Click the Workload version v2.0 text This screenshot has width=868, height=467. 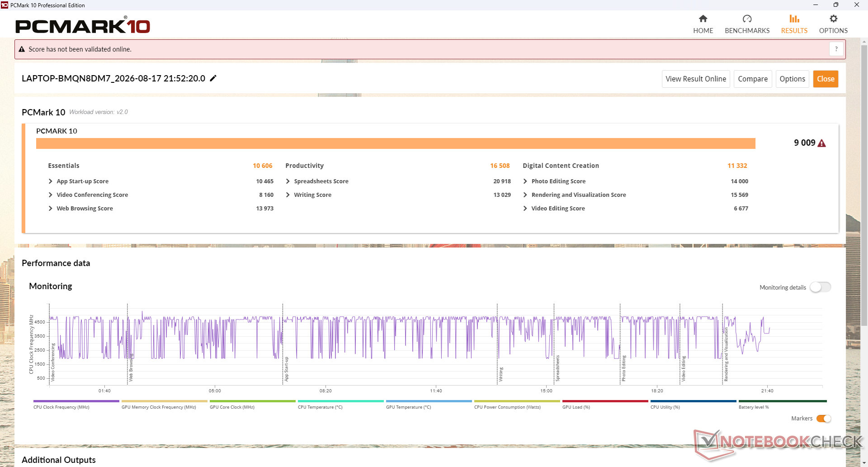click(x=99, y=112)
